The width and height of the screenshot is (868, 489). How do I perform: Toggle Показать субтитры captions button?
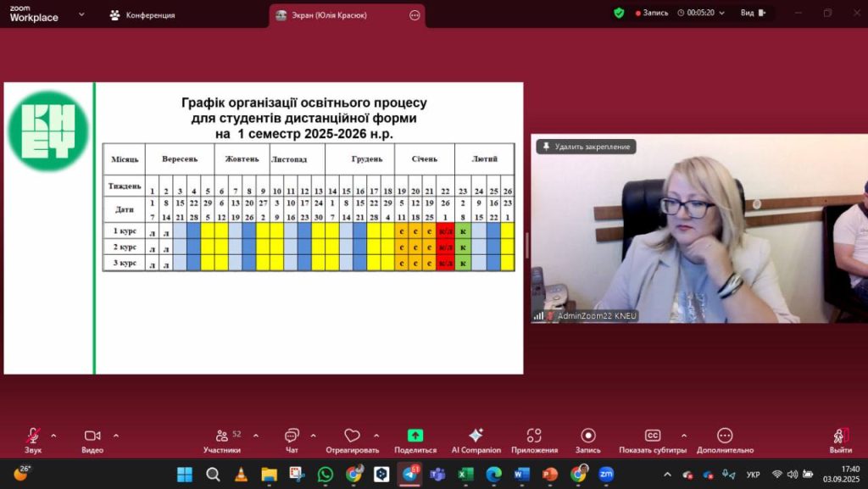(652, 436)
